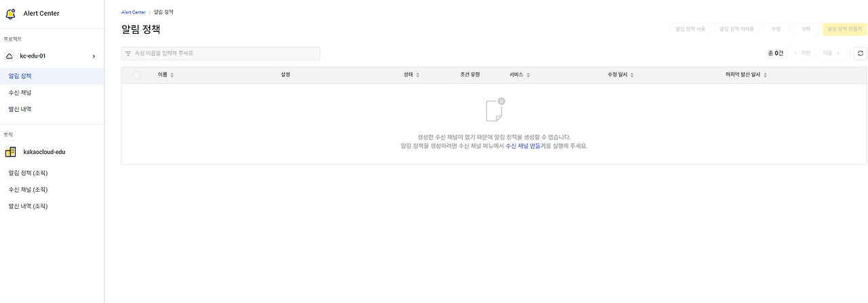This screenshot has width=868, height=303.
Task: Click the 설명 column header
Action: pos(285,75)
